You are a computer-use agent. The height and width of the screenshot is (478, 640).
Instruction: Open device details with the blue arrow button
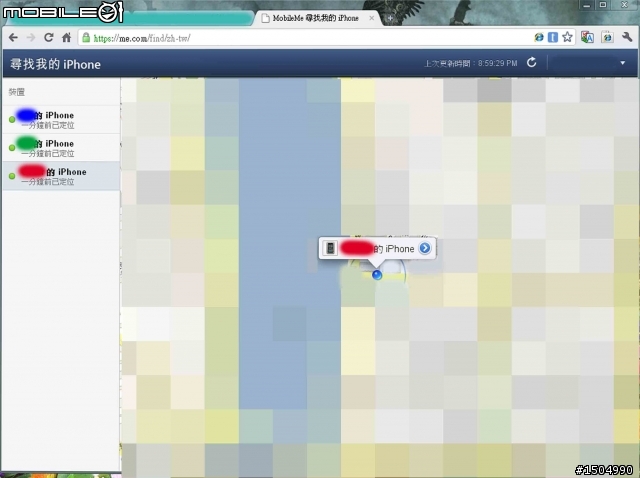(425, 248)
